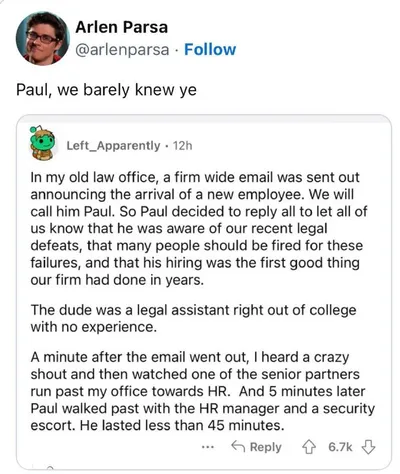Click the Reply text label
Screen dimensions: 400x474
[x=266, y=447]
